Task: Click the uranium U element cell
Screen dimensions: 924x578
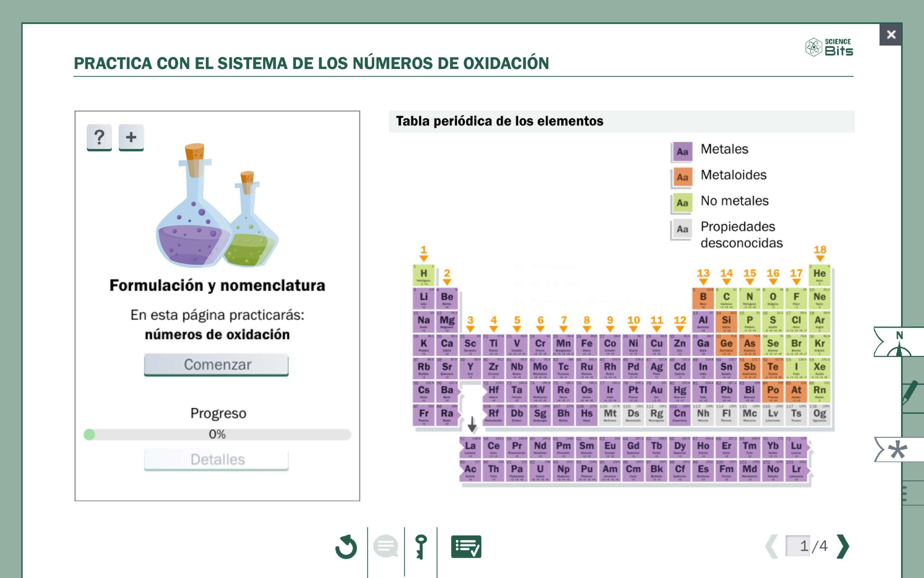Action: [540, 471]
